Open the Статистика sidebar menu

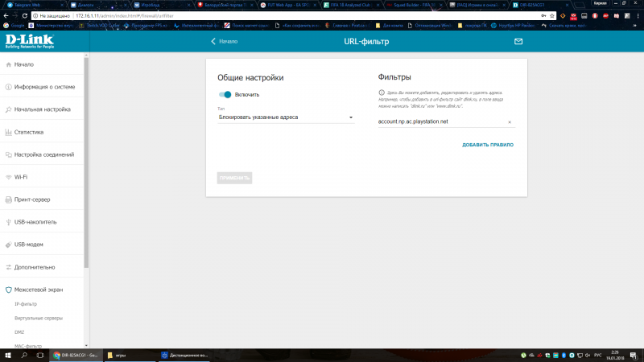point(29,132)
